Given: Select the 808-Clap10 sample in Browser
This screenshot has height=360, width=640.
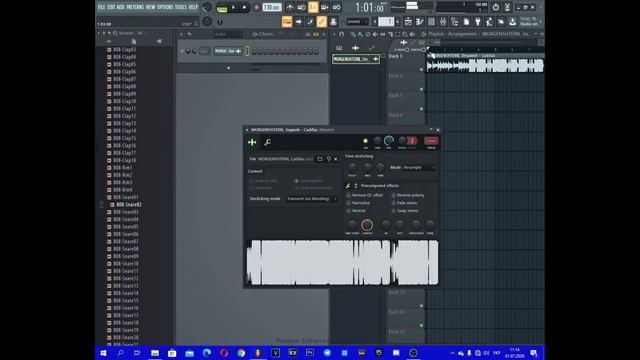Looking at the screenshot, I should pyautogui.click(x=124, y=101).
